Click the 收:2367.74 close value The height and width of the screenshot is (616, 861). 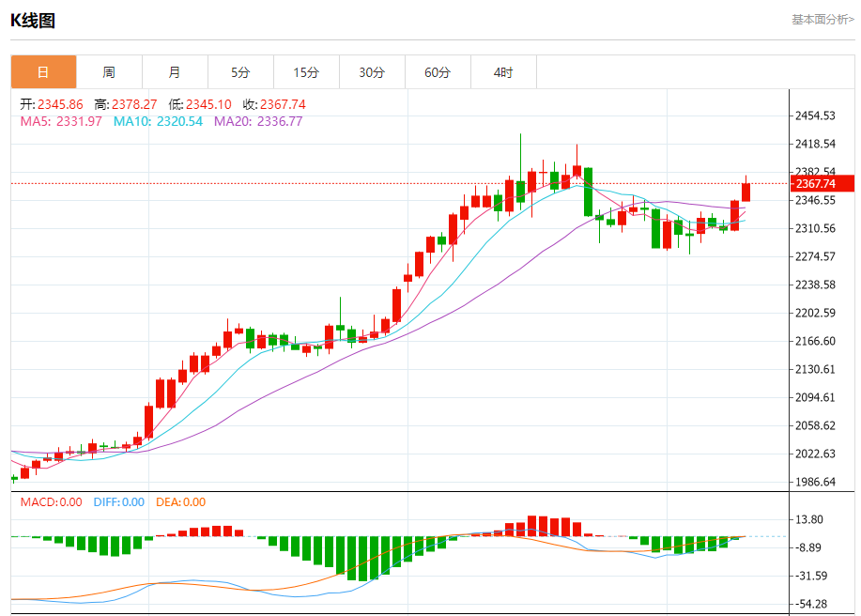[274, 104]
